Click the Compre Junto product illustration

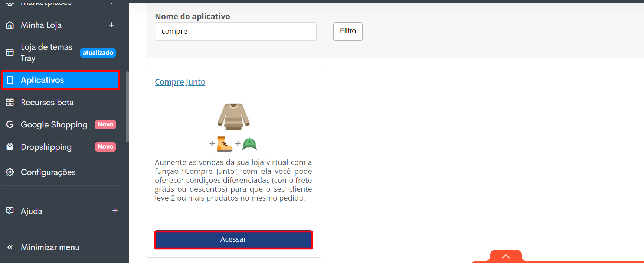[233, 127]
